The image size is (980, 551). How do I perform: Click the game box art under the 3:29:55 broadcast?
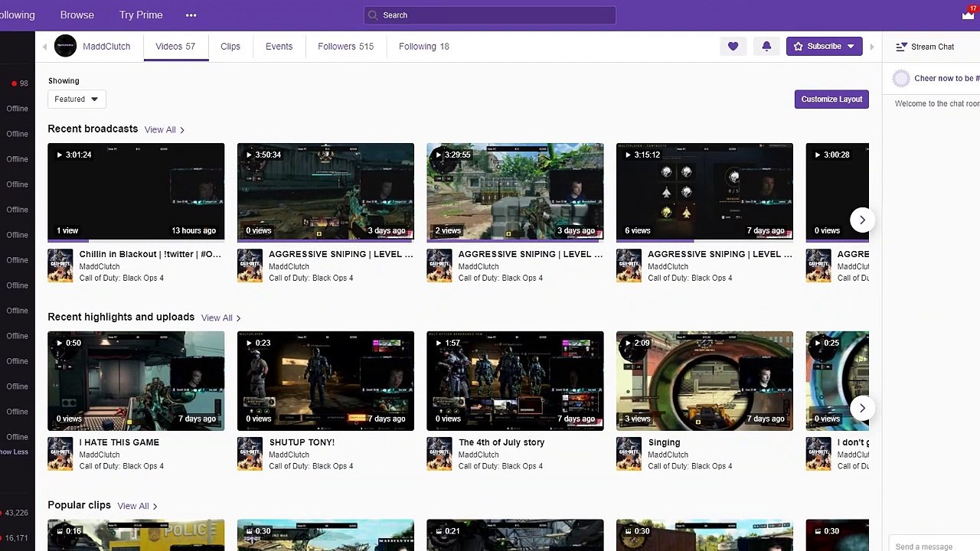(x=439, y=266)
